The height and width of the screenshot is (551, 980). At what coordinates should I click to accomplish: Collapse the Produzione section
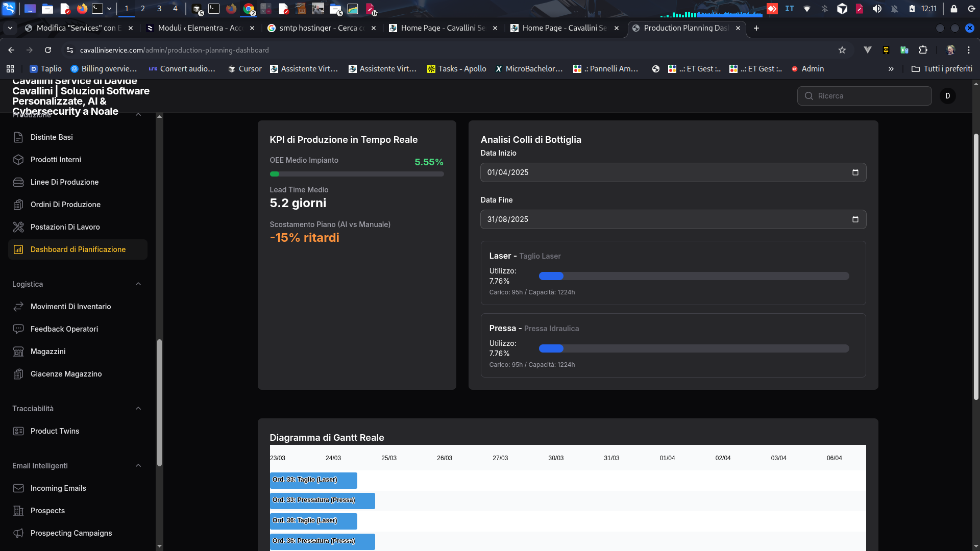pos(138,115)
